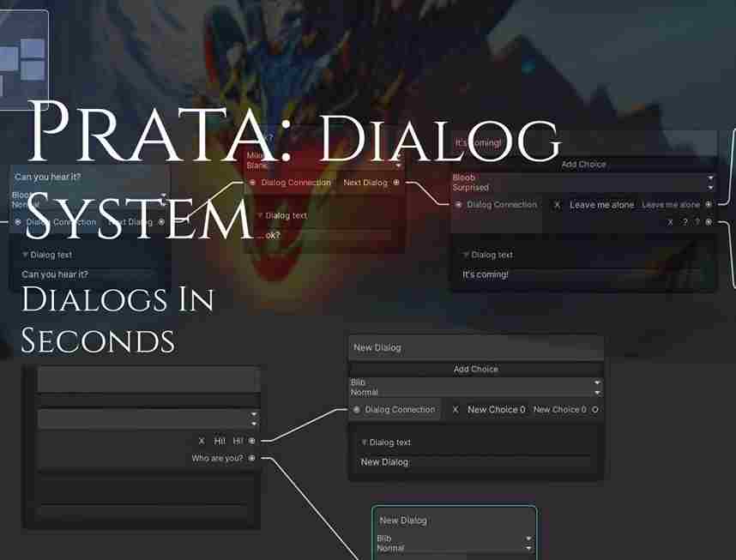This screenshot has width=736, height=560.
Task: Click the Dialog Connection input port on New Dialog node
Action: coord(356,410)
